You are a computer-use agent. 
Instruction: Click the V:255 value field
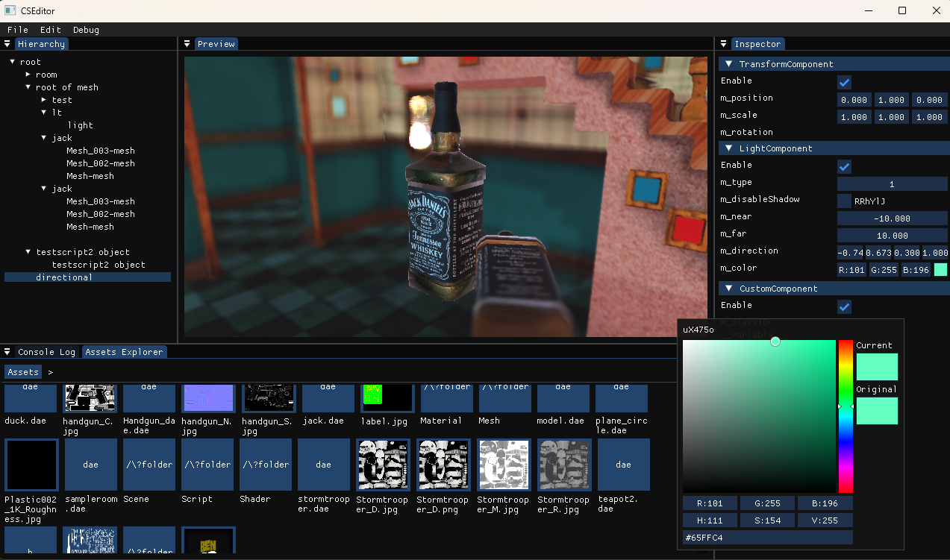(x=825, y=520)
